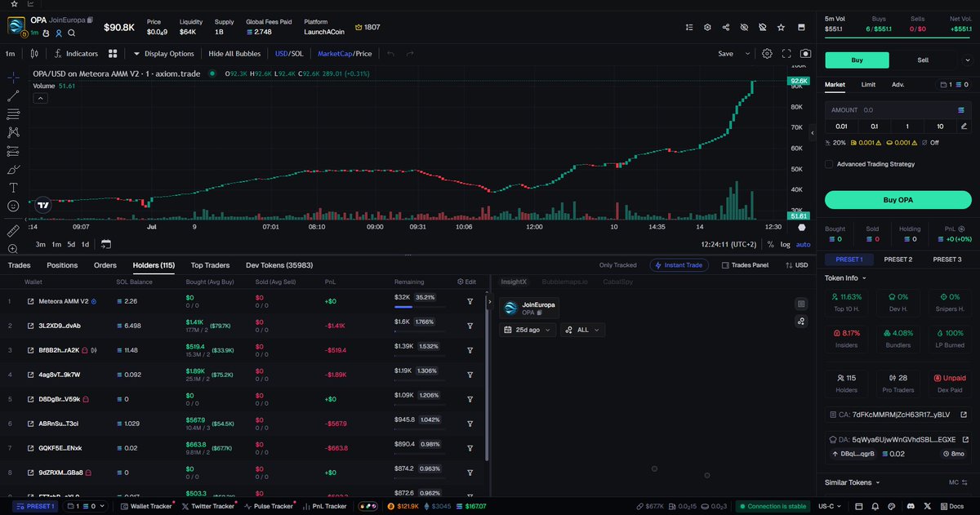Screen dimensions: 980x515
Task: Toggle the log scale option
Action: [785, 244]
